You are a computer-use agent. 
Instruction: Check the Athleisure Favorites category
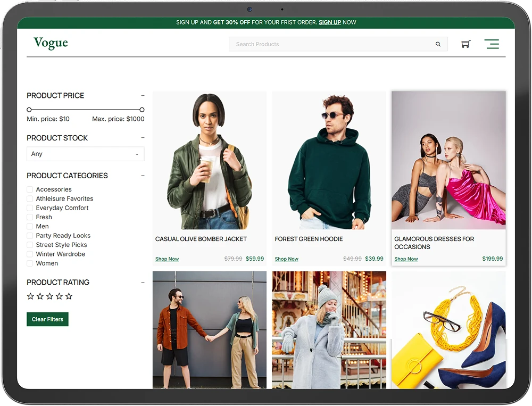[30, 198]
